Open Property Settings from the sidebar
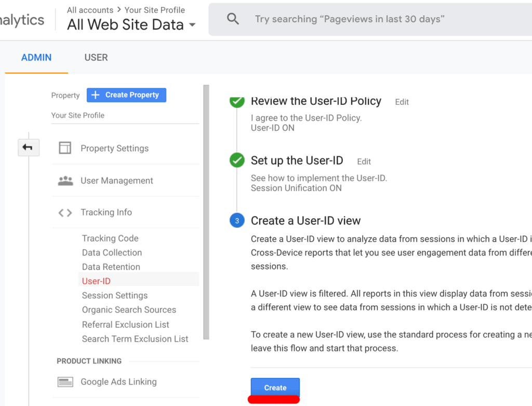This screenshot has width=532, height=406. pyautogui.click(x=114, y=148)
